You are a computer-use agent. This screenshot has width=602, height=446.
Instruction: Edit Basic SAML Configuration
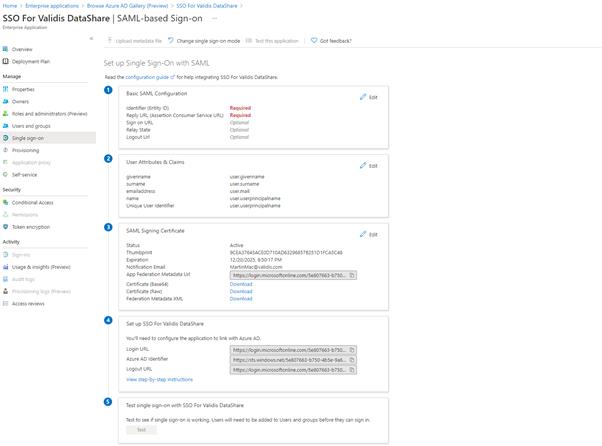coord(369,97)
